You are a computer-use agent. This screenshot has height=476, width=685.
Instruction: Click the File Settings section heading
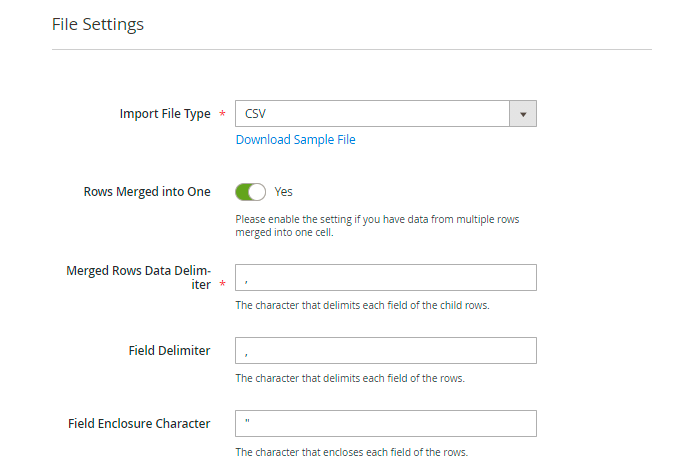pyautogui.click(x=97, y=24)
